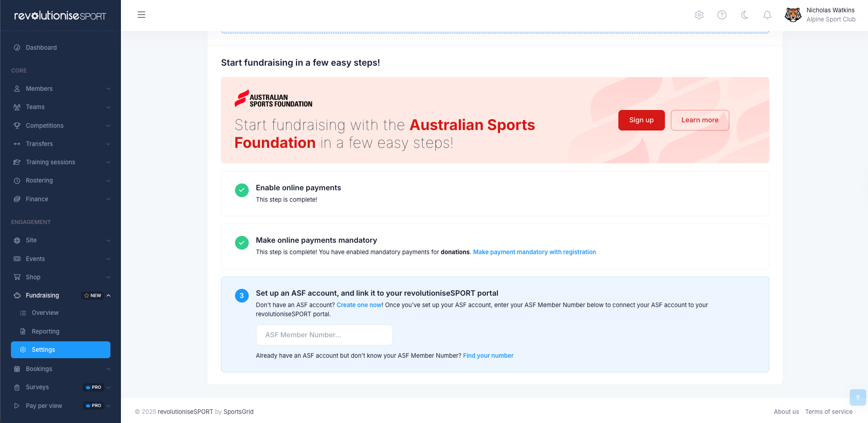Image resolution: width=868 pixels, height=423 pixels.
Task: Click the tiger profile avatar
Action: [793, 15]
